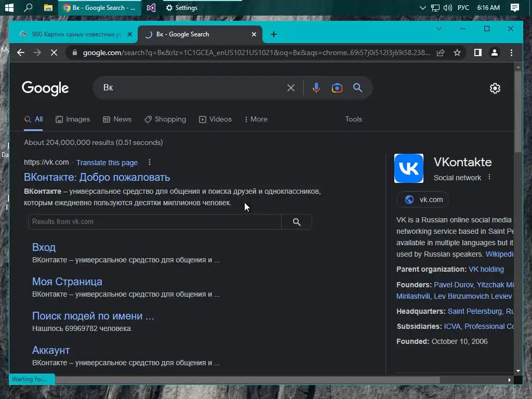
Task: Open the volume control tray icon
Action: click(448, 7)
